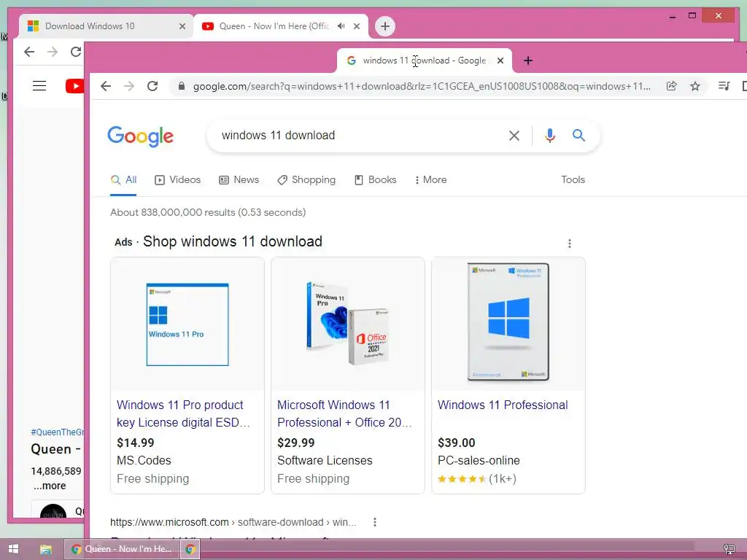Open Windows 11 Pro product key License link
The width and height of the screenshot is (747, 560).
183,414
